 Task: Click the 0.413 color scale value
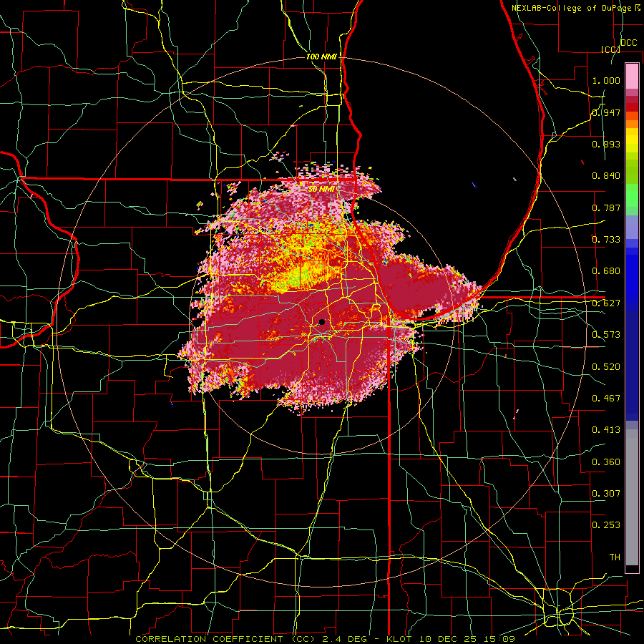[606, 430]
